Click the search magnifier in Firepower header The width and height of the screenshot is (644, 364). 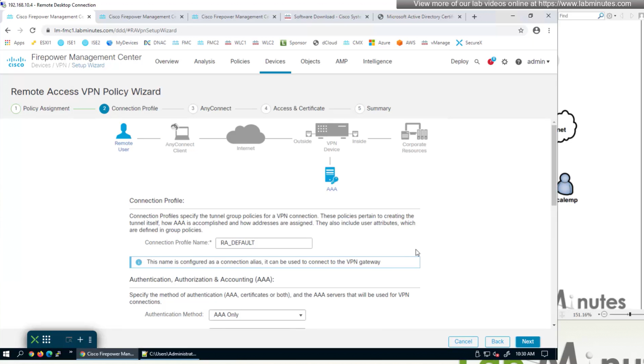tap(477, 62)
